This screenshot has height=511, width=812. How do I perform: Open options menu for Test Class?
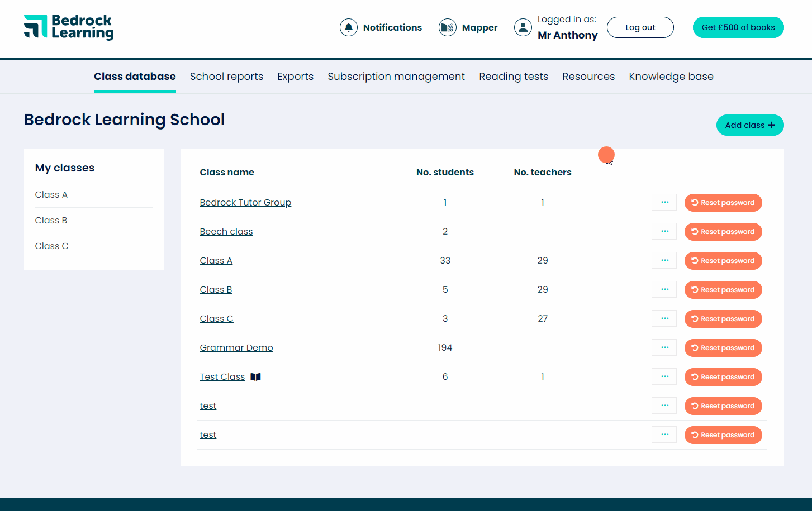[664, 376]
